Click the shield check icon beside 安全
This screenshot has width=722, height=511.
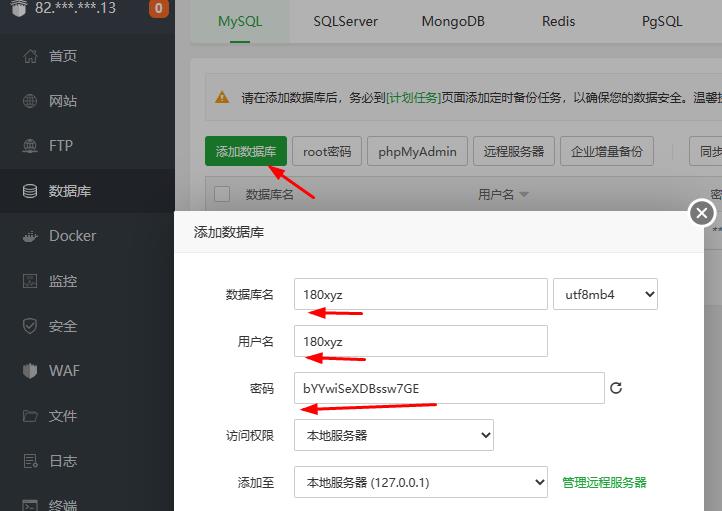point(30,326)
